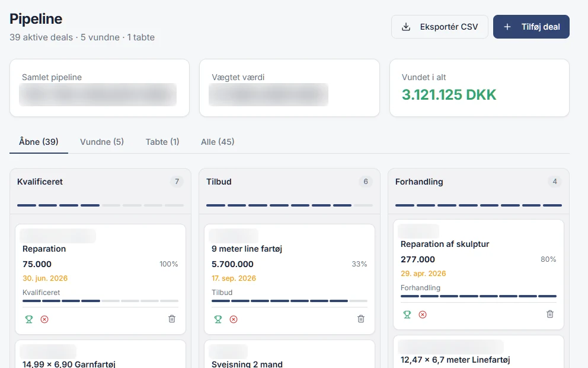Click the Tilføj deal button label

coord(541,27)
